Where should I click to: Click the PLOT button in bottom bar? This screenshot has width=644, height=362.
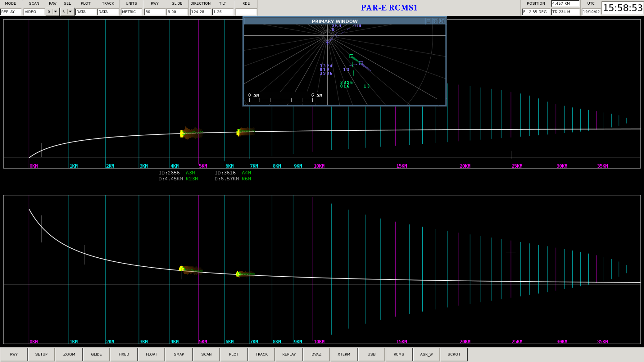[234, 354]
